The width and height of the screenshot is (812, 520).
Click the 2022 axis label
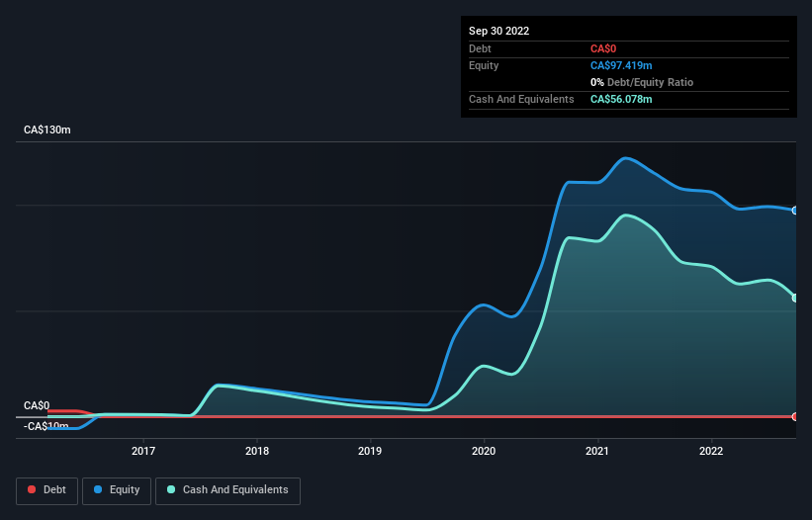pos(711,451)
